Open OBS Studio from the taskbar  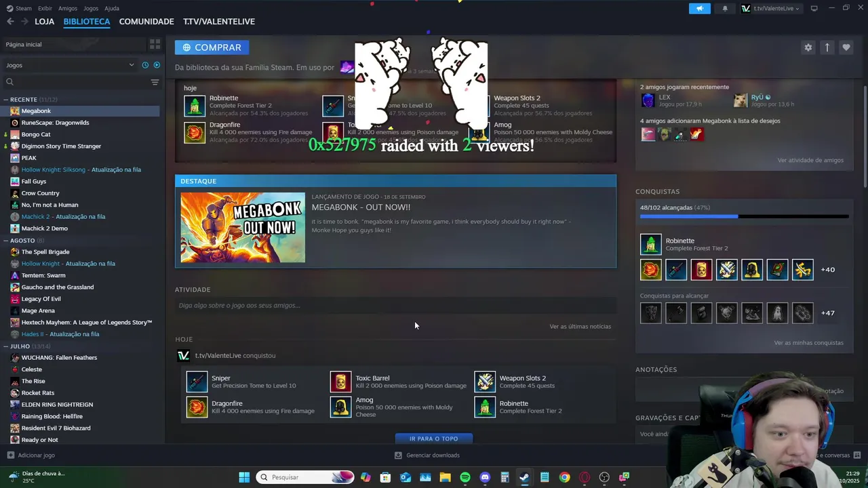(x=604, y=477)
